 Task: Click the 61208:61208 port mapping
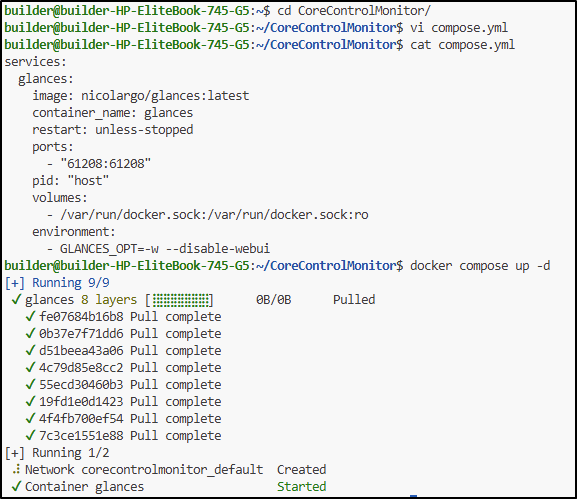click(106, 163)
